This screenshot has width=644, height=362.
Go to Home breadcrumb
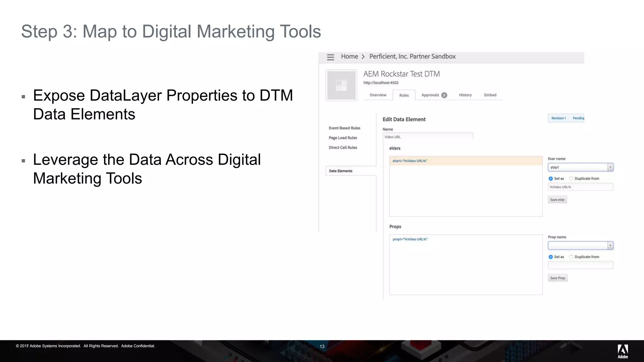click(349, 57)
